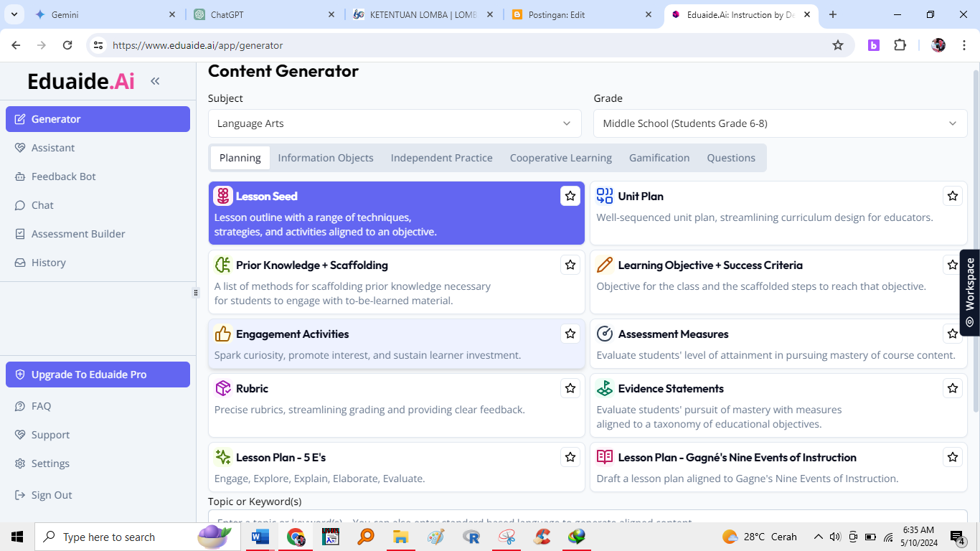Switch to the Questions tab
The height and width of the screenshot is (551, 980).
[x=731, y=158]
